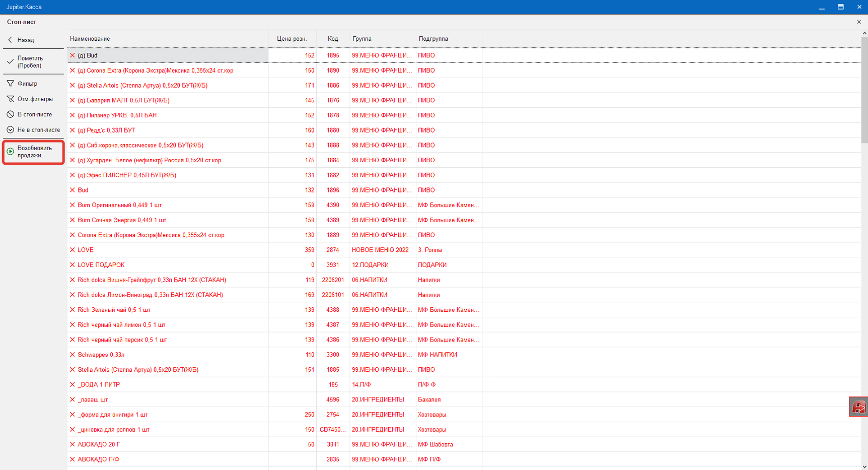
Task: Click red X icon on Rich dolce Вишня-Грейпфрут row
Action: click(73, 280)
